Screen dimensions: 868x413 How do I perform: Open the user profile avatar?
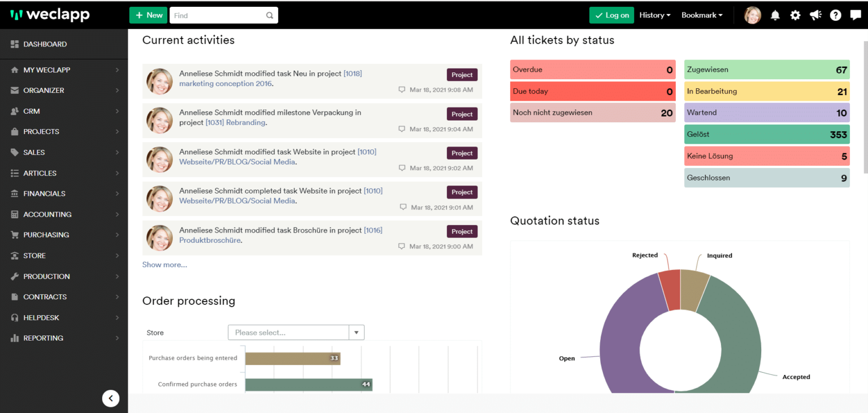pos(753,15)
